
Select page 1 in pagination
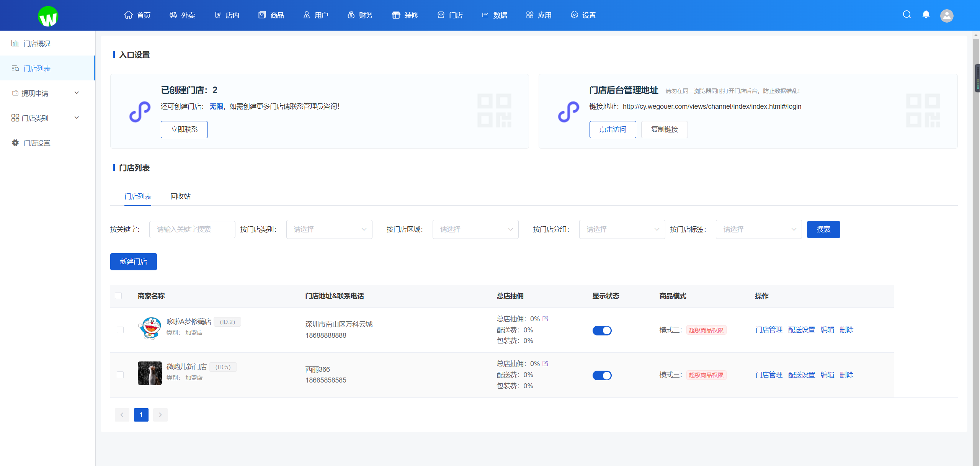pos(141,415)
